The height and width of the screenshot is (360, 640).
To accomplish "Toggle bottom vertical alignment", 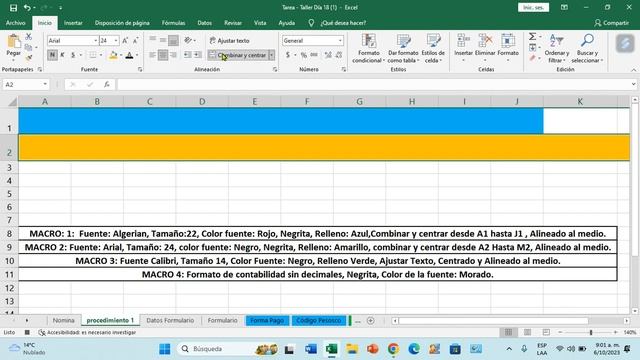I will (173, 40).
